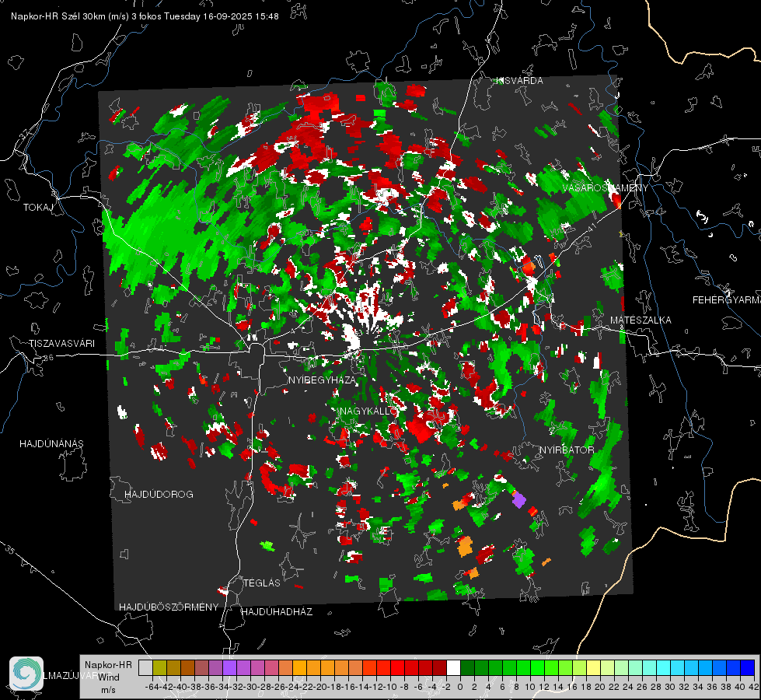Click the NYÍRBÁTOR town label
Screen dimensions: 761x700
point(567,450)
